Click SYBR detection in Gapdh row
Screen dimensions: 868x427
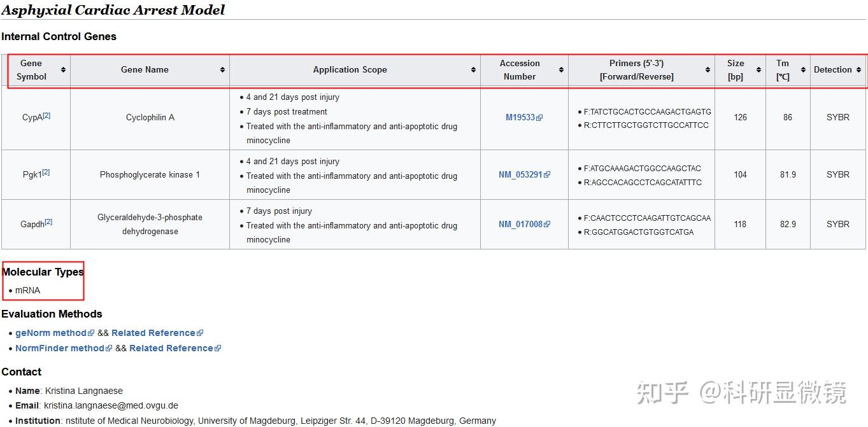(x=837, y=224)
